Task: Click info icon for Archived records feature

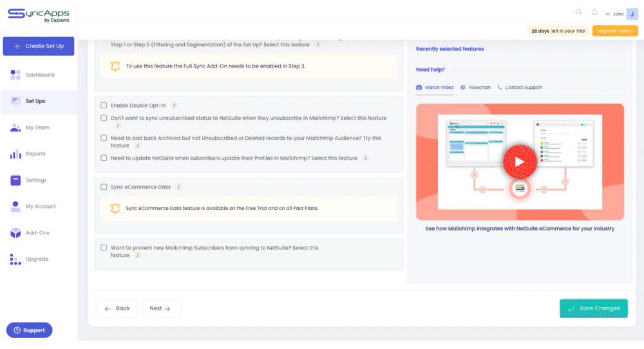Action: 138,146
